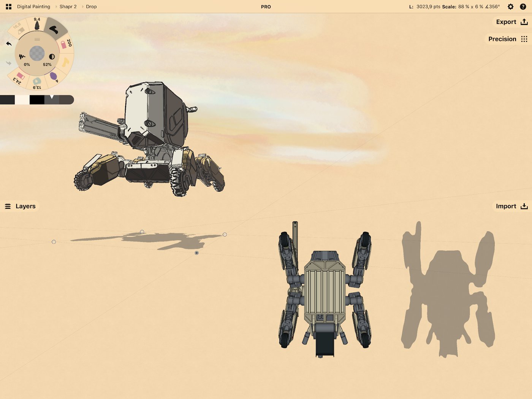532x399 pixels.
Task: Open the Shapr 2 breadcrumb folder
Action: [x=68, y=7]
